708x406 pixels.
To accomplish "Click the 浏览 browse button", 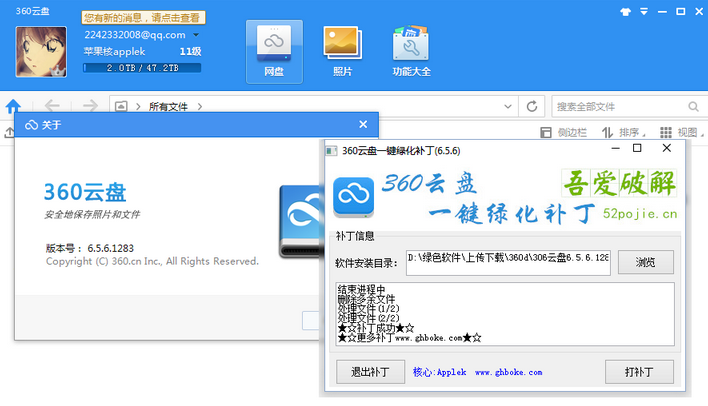I will (646, 262).
